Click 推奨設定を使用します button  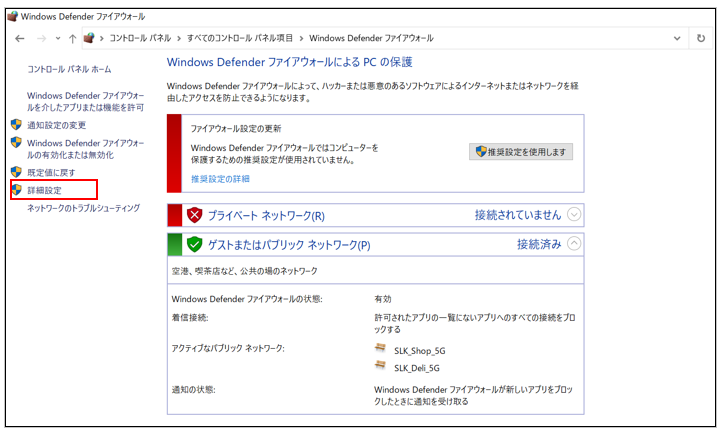tap(521, 152)
